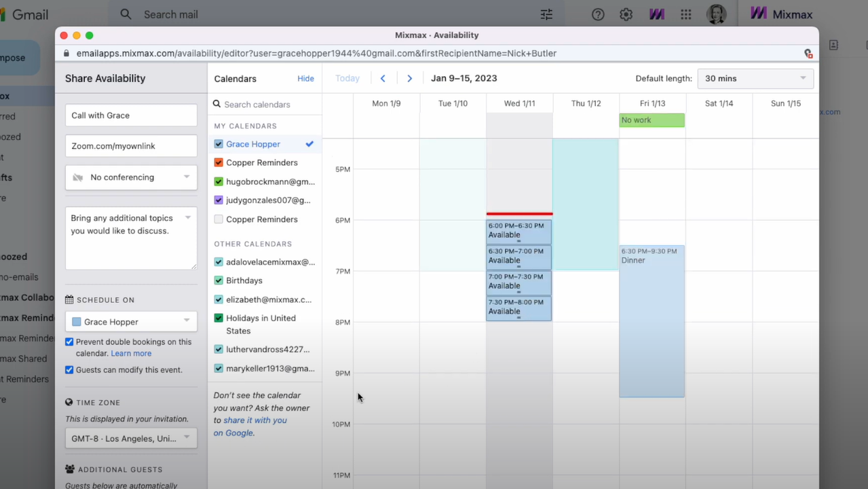Open Gmail search options filter icon
The image size is (868, 489).
click(x=546, y=14)
